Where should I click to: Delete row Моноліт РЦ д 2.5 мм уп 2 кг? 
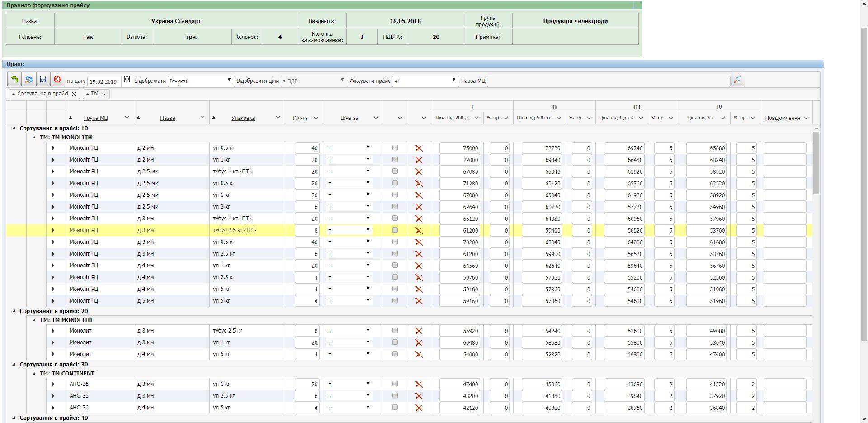(419, 207)
